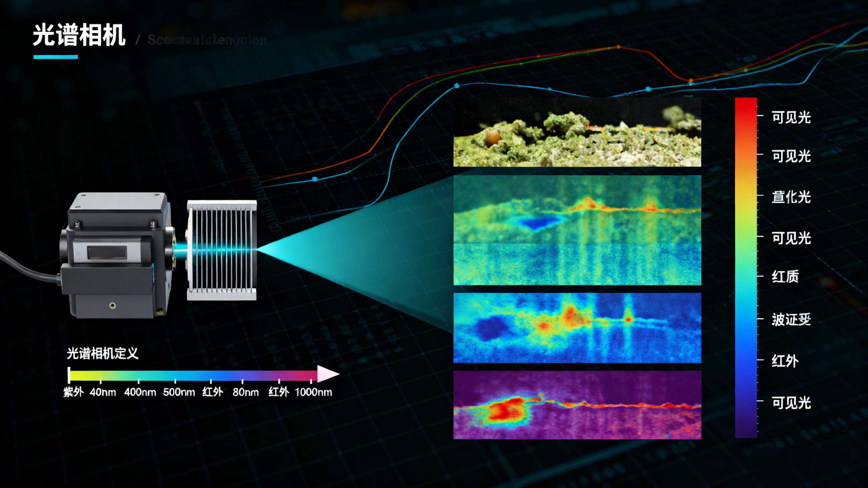Viewport: 868px width, 488px height.
Task: Click the vertical rainbow color scale bar
Action: [746, 268]
